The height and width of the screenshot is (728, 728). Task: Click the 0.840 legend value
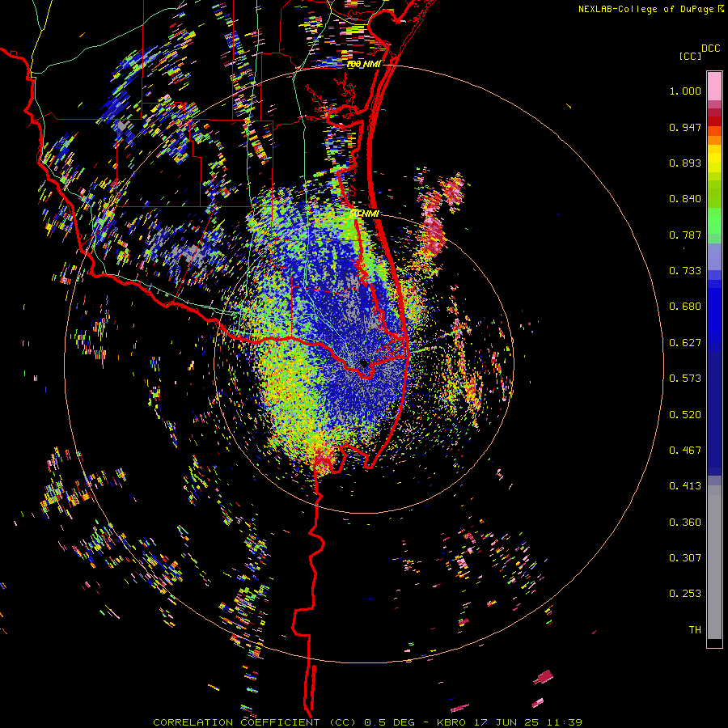685,199
